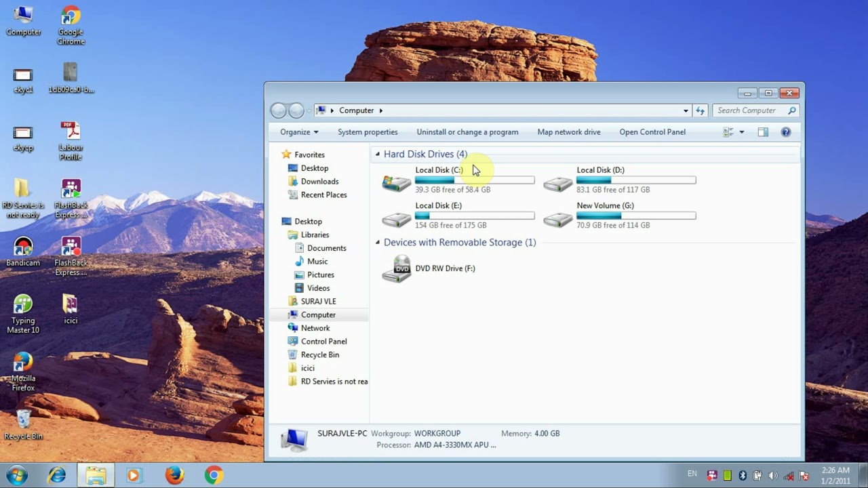
Task: Collapse the Hard Disk Drives group
Action: coord(378,155)
